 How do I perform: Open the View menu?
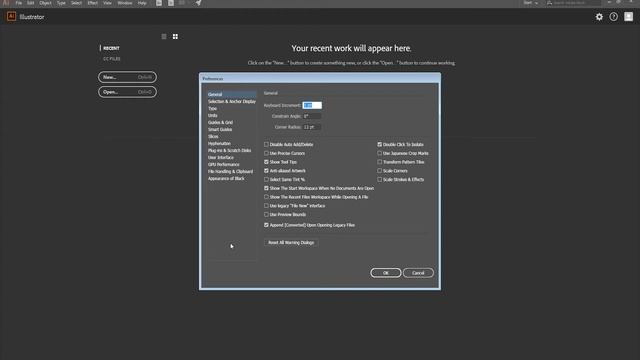coord(107,3)
